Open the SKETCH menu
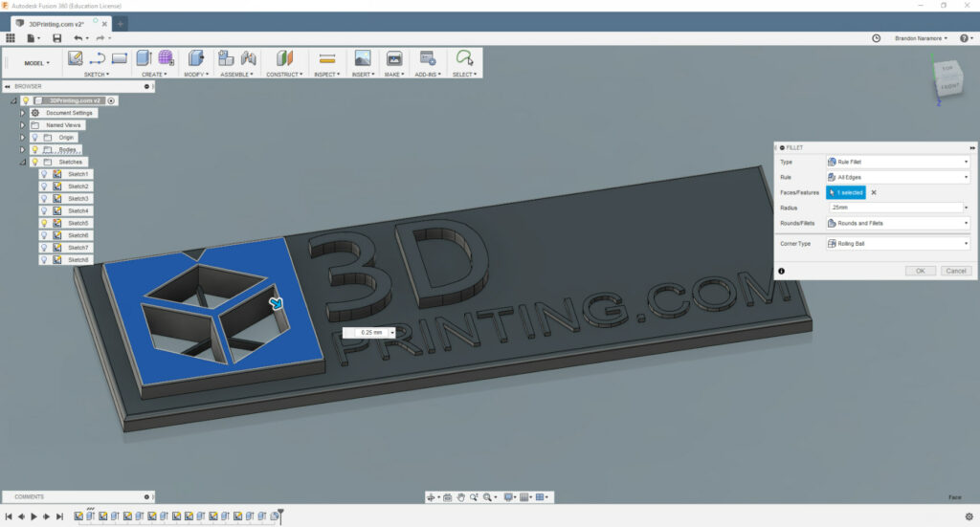 coord(97,75)
